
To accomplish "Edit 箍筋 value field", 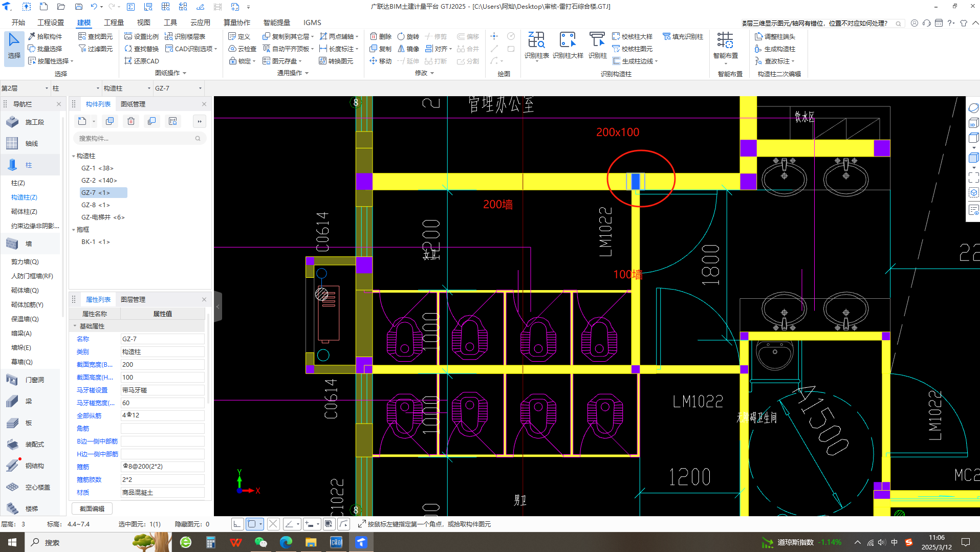I will click(x=162, y=467).
